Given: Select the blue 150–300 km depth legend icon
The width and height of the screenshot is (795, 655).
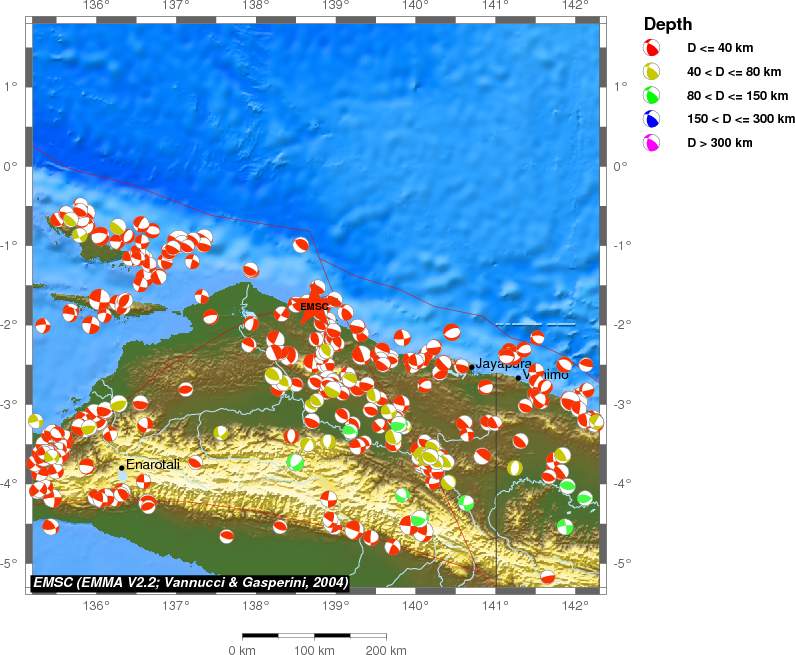Looking at the screenshot, I should coord(652,120).
